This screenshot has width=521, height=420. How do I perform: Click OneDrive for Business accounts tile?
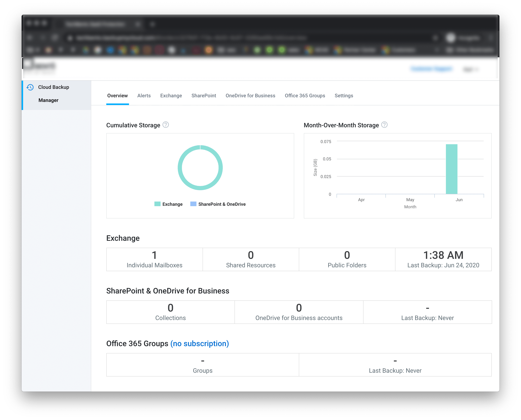point(299,312)
